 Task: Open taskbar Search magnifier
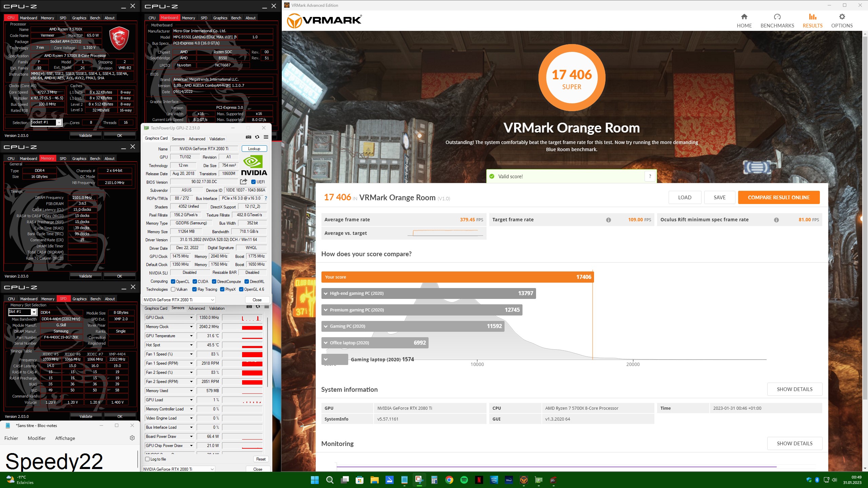tap(330, 480)
